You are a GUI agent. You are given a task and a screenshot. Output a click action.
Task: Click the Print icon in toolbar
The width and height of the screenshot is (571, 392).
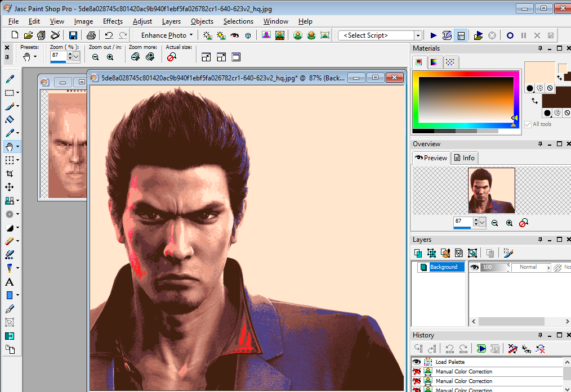click(91, 35)
